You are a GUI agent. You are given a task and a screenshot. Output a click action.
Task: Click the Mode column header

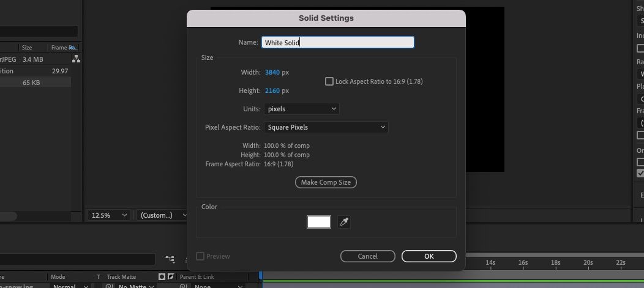click(58, 277)
